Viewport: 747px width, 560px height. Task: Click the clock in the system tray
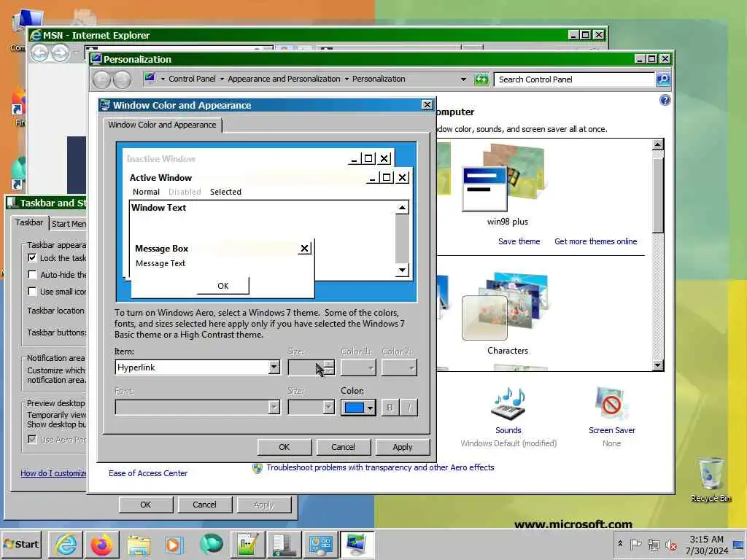pos(706,545)
